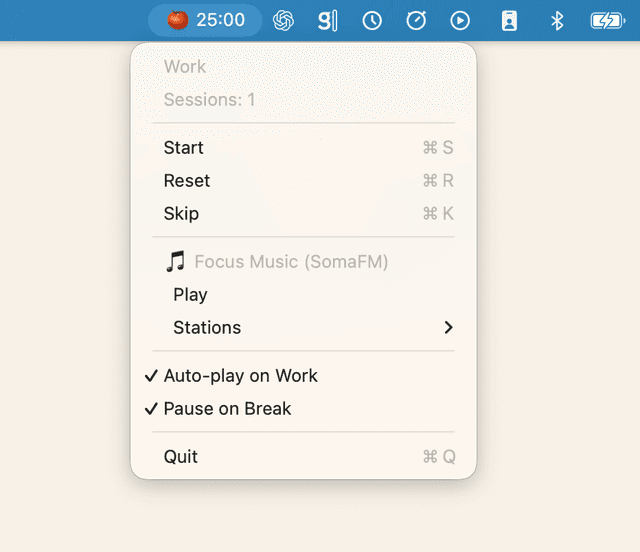Screen dimensions: 640x552
Task: Toggle Pause on Break option
Action: [x=303, y=409]
